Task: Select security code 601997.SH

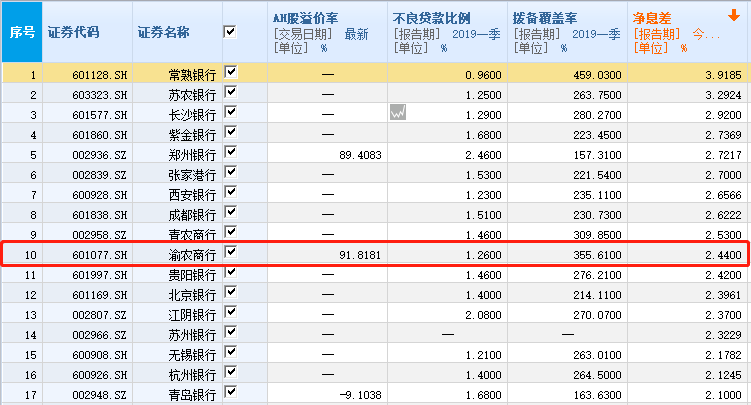Action: click(100, 275)
